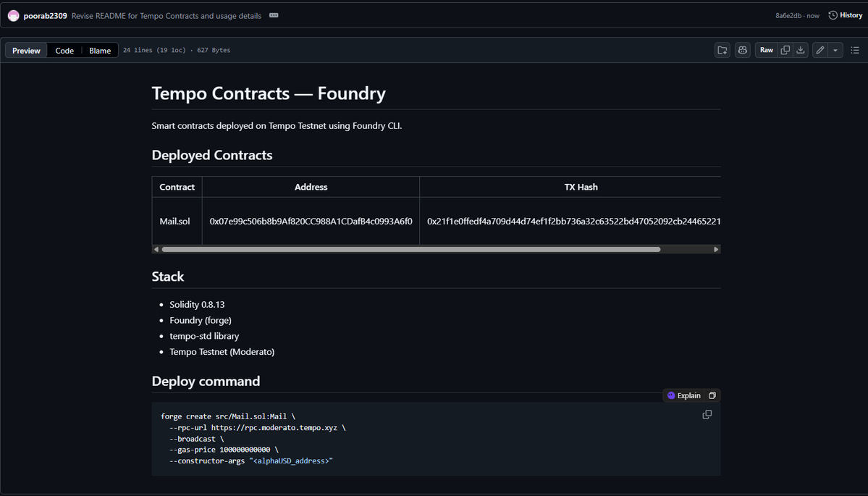Open the Revise README commit message link
Image resolution: width=868 pixels, height=496 pixels.
166,15
